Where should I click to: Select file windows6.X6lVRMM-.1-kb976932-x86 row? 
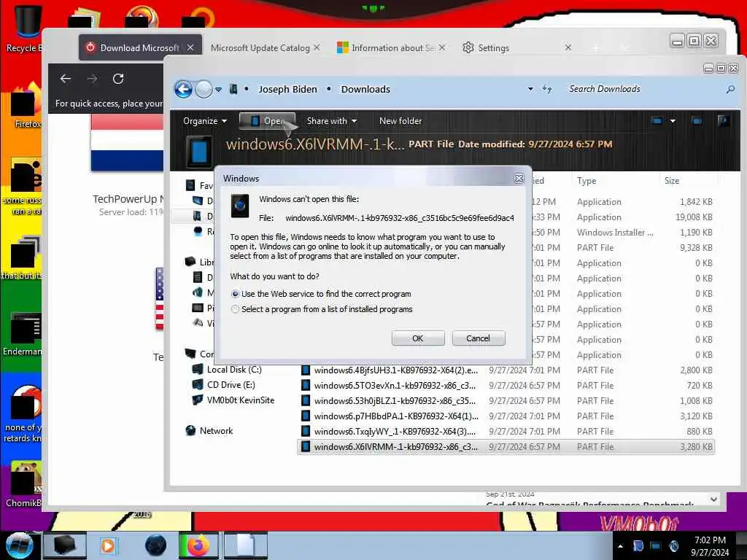tap(506, 446)
